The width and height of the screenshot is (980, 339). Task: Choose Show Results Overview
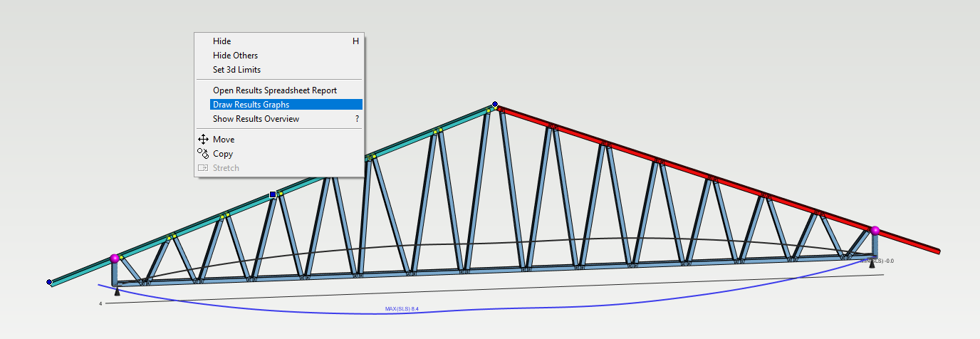256,119
